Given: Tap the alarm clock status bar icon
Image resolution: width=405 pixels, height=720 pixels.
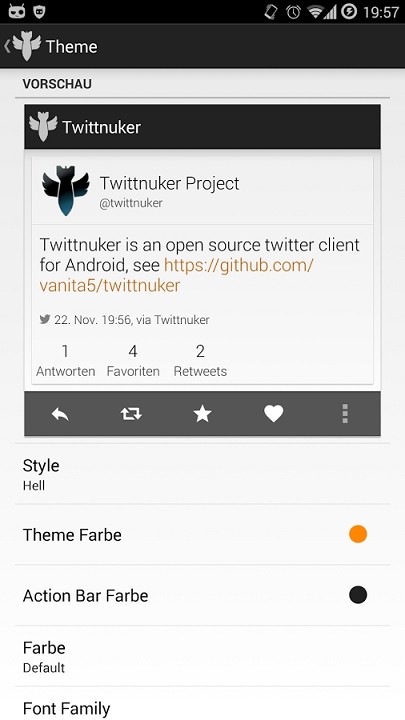Looking at the screenshot, I should click(293, 11).
